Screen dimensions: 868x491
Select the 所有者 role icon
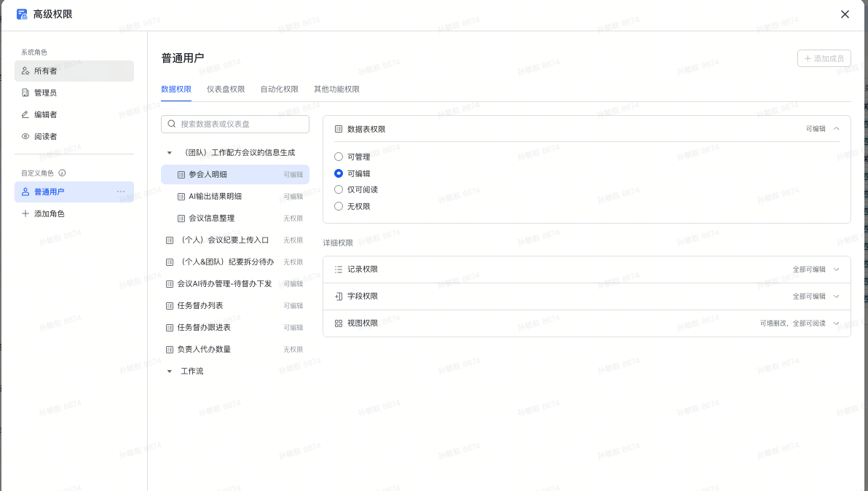tap(25, 71)
